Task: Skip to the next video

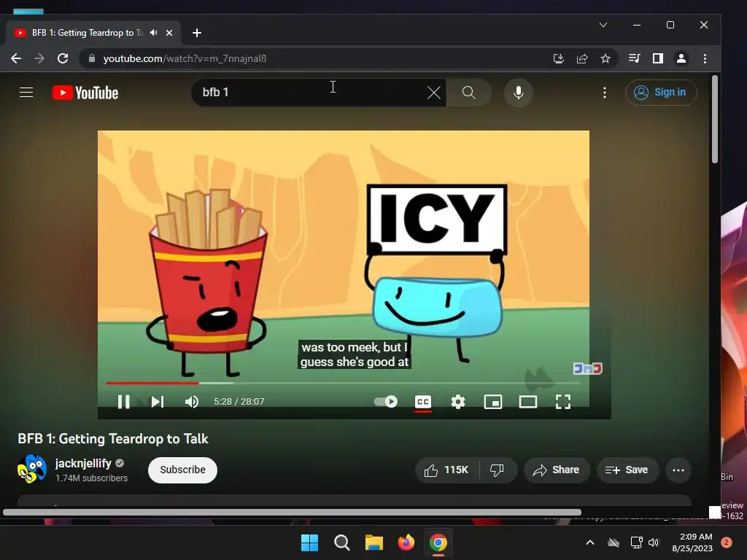Action: 158,402
